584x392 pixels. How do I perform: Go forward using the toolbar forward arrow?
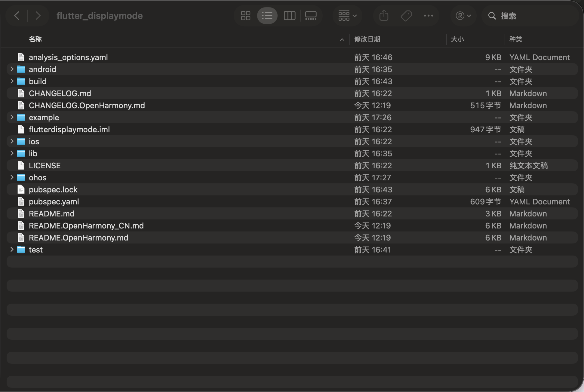click(38, 16)
